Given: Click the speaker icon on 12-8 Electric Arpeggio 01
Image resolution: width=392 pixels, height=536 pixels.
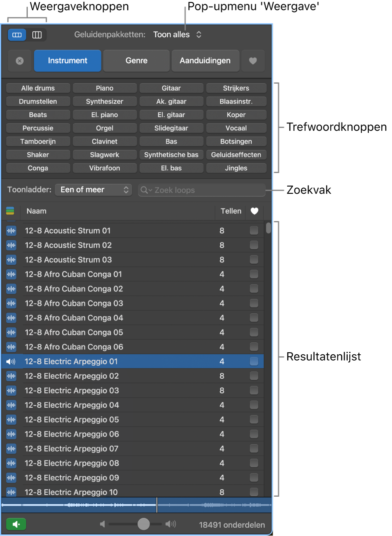Looking at the screenshot, I should [x=11, y=361].
